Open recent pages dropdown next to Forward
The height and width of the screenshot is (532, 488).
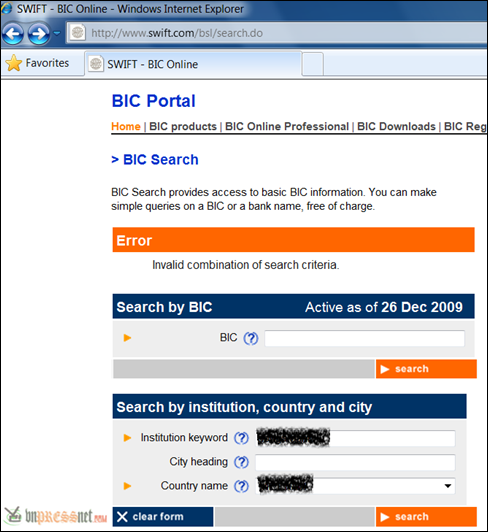click(x=57, y=33)
